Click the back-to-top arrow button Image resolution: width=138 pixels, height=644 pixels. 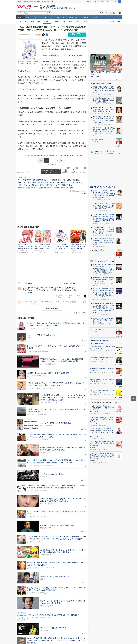click(x=133, y=398)
